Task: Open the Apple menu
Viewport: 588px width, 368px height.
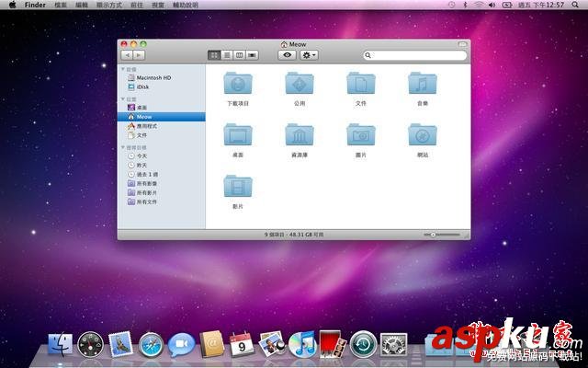Action: [x=12, y=5]
